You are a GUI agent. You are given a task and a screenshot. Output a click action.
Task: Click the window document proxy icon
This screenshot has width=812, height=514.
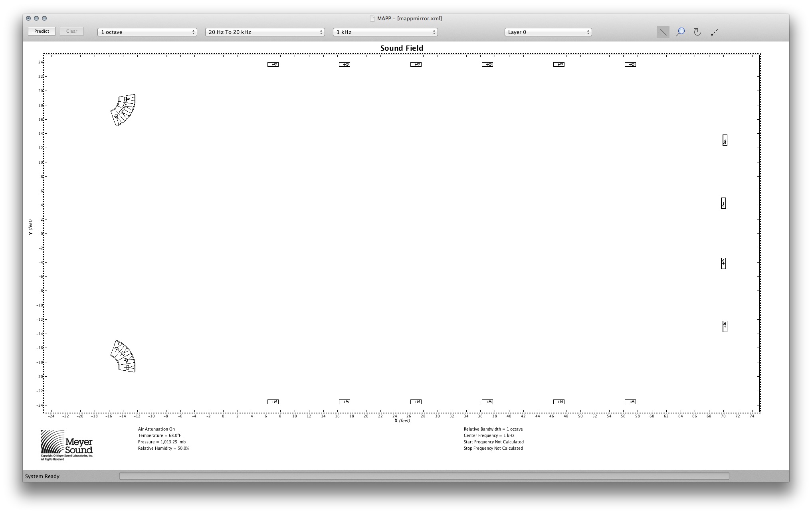pos(372,18)
